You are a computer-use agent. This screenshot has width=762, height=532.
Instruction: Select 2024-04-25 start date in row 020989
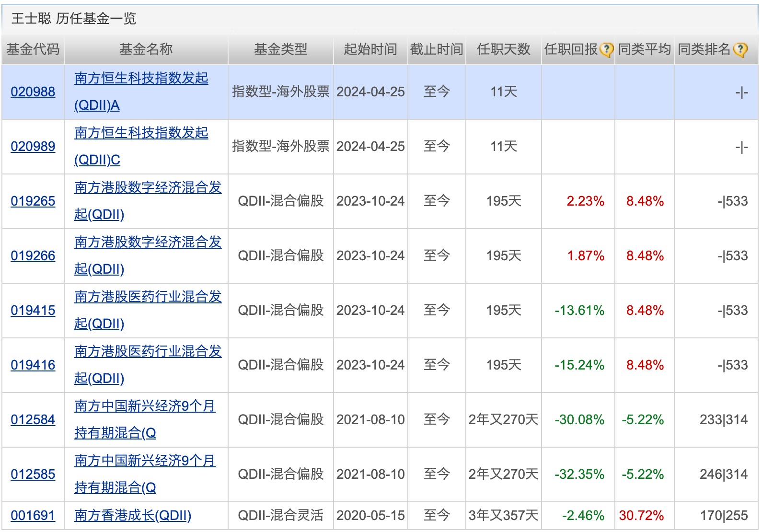pyautogui.click(x=370, y=147)
